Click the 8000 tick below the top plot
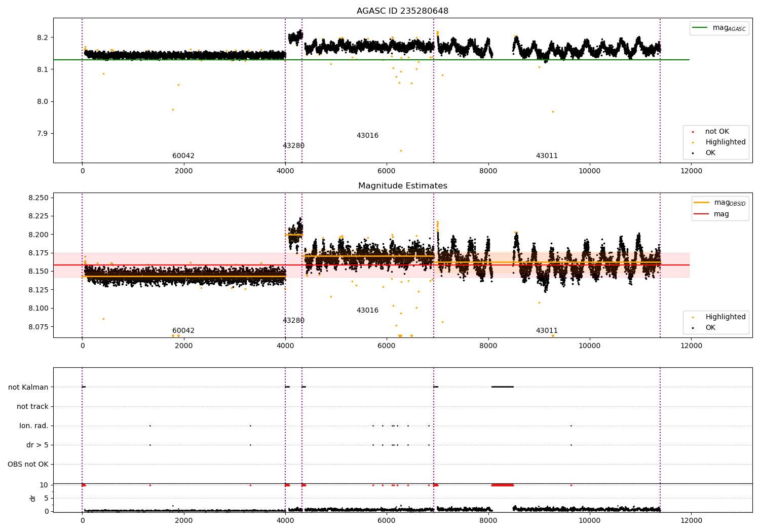Viewport: 760px width, 532px height. [x=488, y=171]
